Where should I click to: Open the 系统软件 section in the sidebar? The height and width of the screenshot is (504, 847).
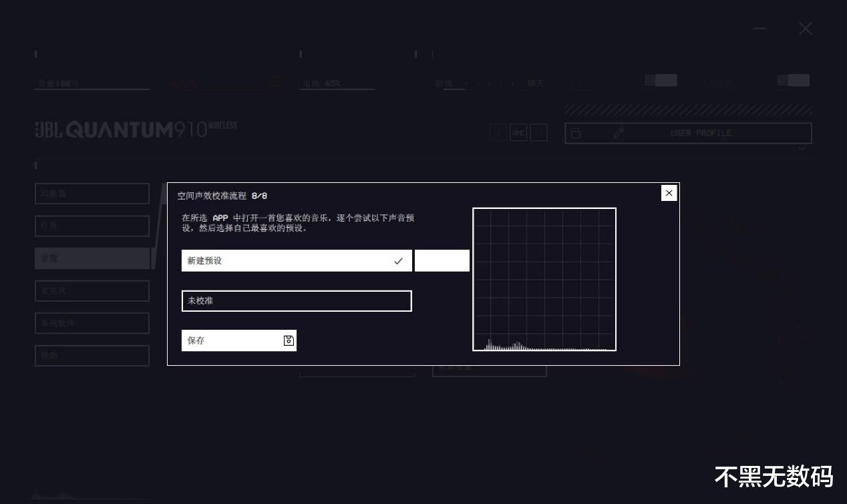92,322
